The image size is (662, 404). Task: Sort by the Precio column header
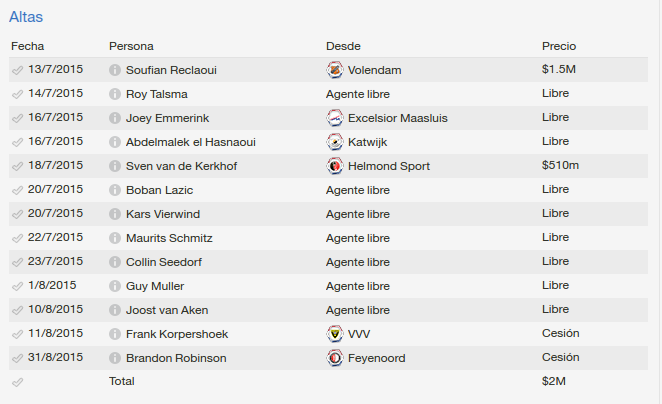click(559, 46)
